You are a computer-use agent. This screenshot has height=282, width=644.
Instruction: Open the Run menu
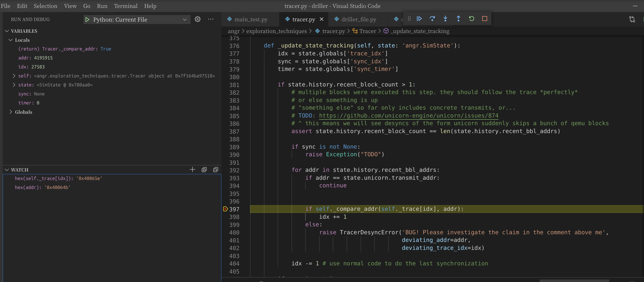tap(102, 6)
